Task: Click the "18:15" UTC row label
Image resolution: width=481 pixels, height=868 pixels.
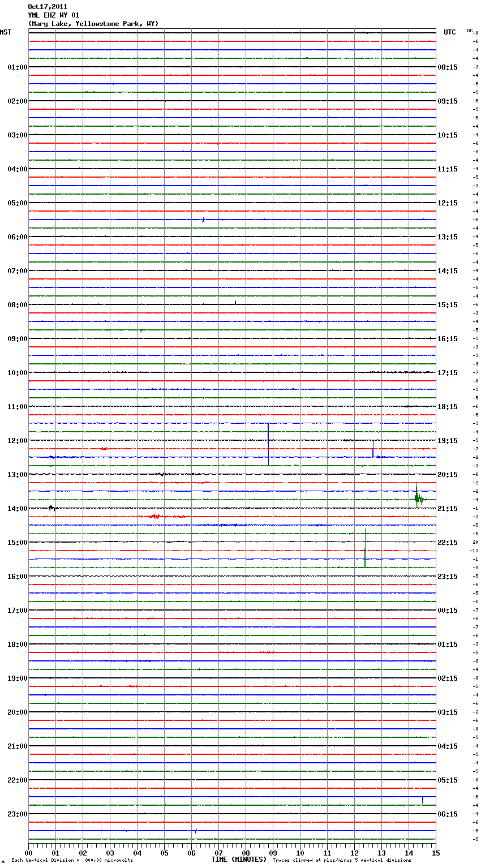Action: pyautogui.click(x=448, y=407)
